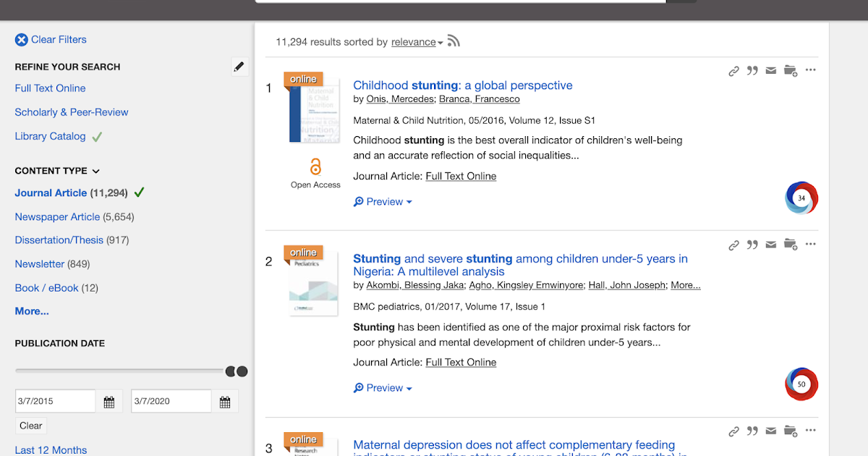The image size is (868, 456).
Task: Open more actions for result 2
Action: (810, 244)
